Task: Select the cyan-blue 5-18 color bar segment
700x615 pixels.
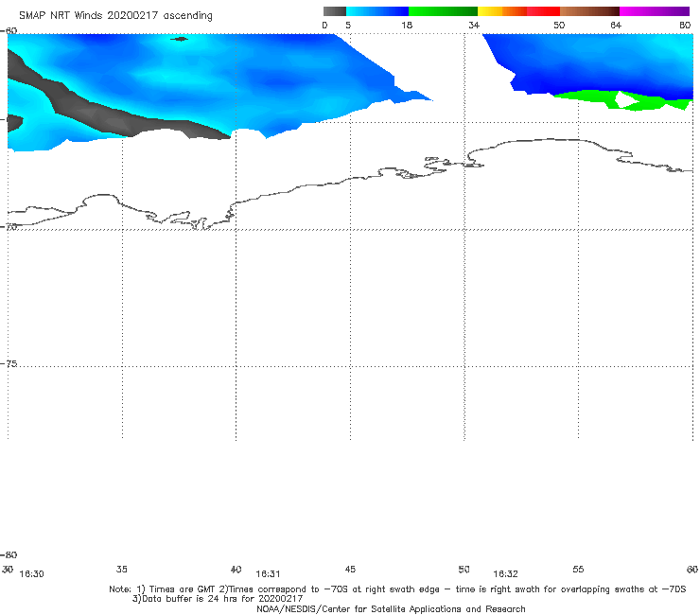Action: pos(377,11)
